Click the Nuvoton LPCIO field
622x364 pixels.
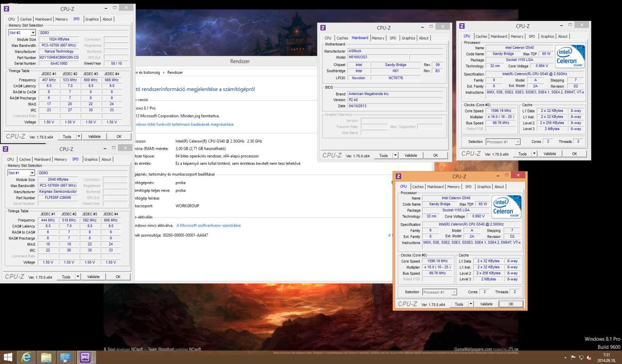359,78
